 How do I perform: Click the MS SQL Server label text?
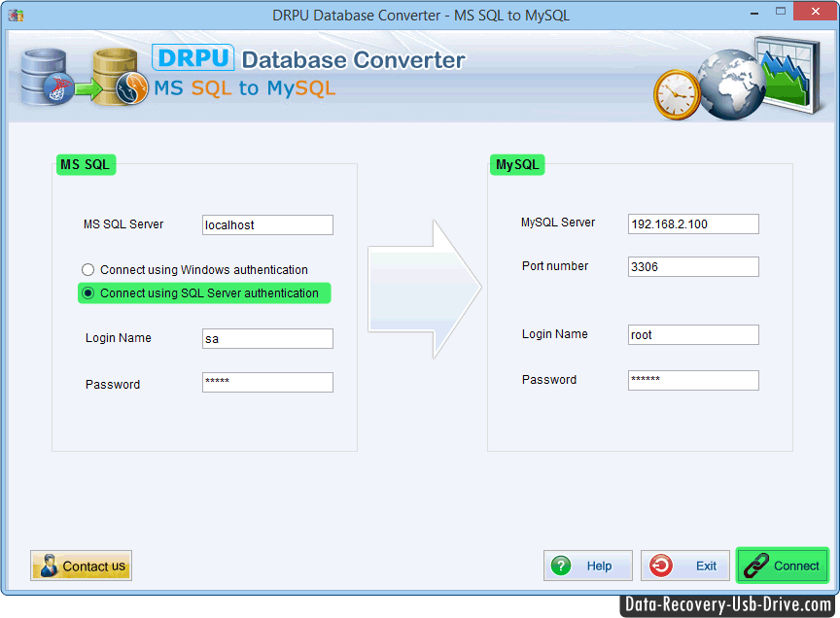coord(123,224)
